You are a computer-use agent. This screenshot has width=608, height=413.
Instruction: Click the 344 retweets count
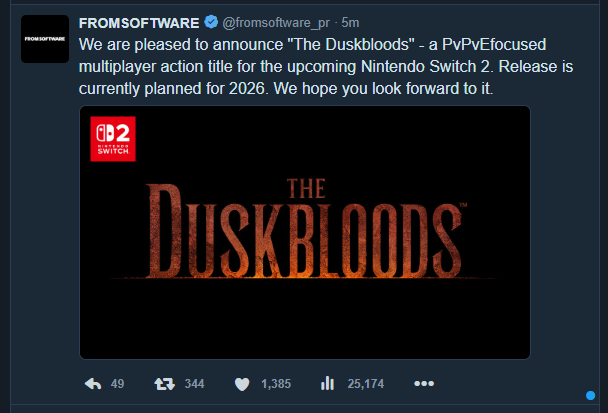(194, 384)
